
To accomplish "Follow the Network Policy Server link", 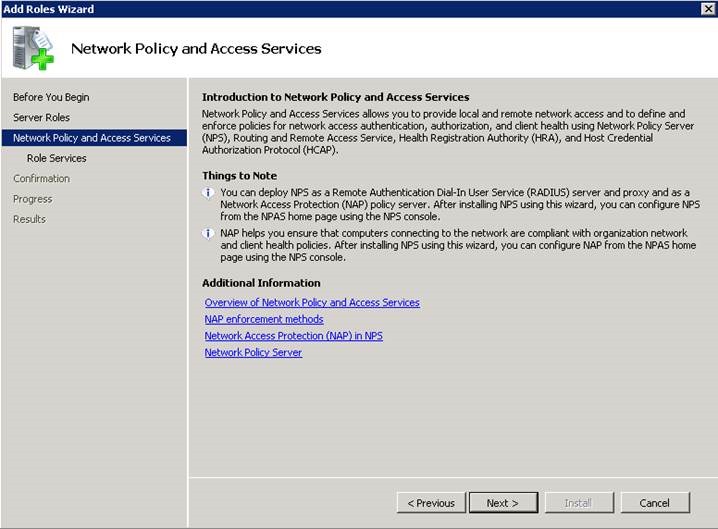I will click(x=253, y=353).
